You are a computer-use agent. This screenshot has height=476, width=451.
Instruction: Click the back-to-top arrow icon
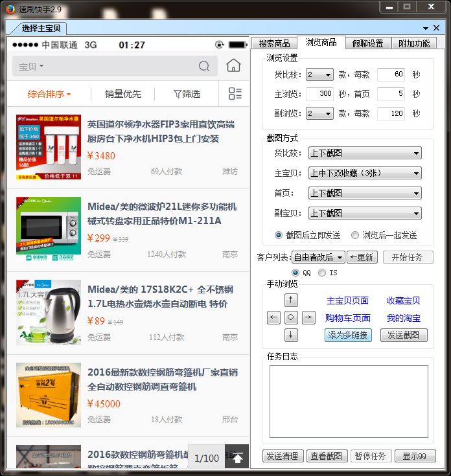click(237, 457)
